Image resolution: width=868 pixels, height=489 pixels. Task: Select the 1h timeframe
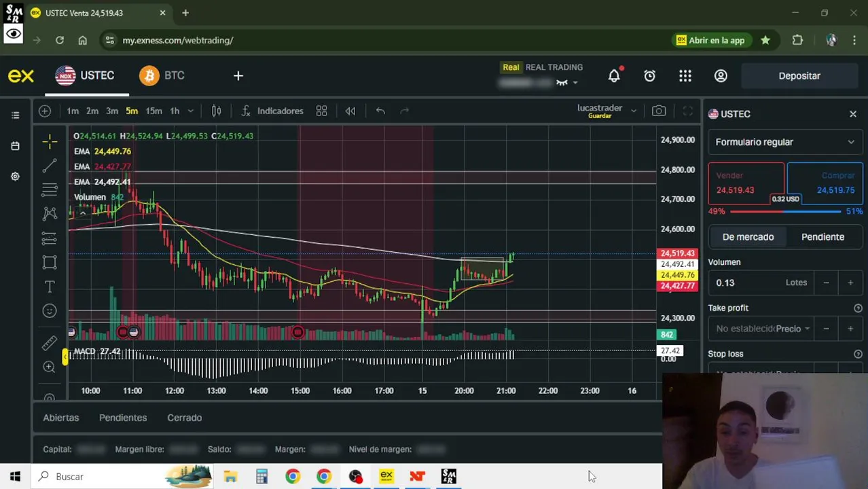(x=175, y=111)
